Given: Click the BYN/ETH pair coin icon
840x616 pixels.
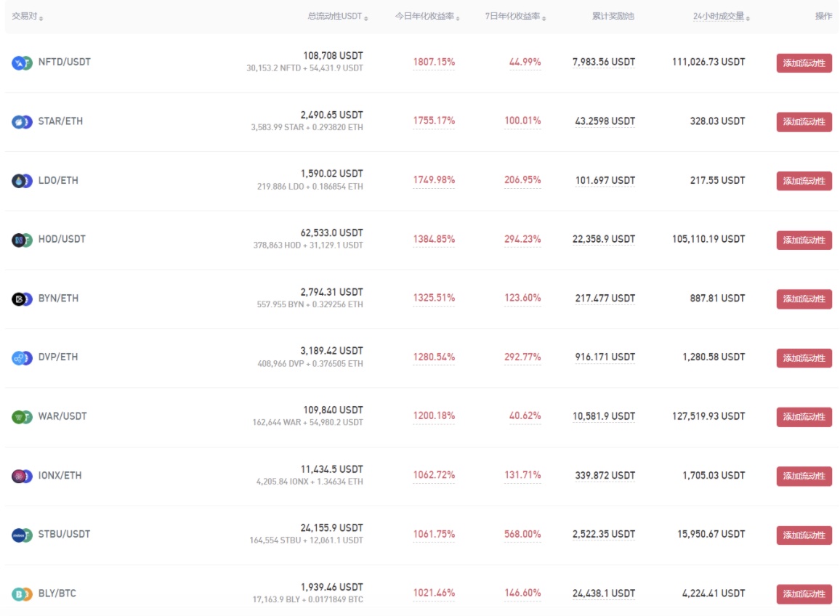Looking at the screenshot, I should pyautogui.click(x=23, y=299).
